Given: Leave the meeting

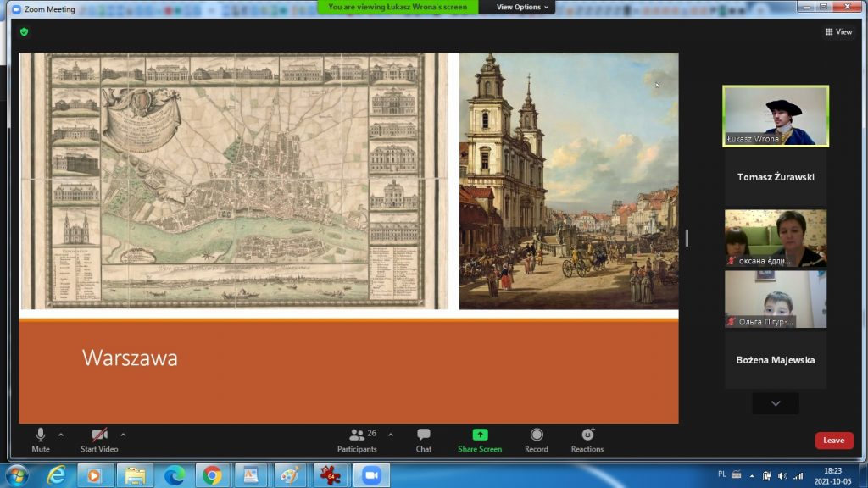Looking at the screenshot, I should click(833, 441).
